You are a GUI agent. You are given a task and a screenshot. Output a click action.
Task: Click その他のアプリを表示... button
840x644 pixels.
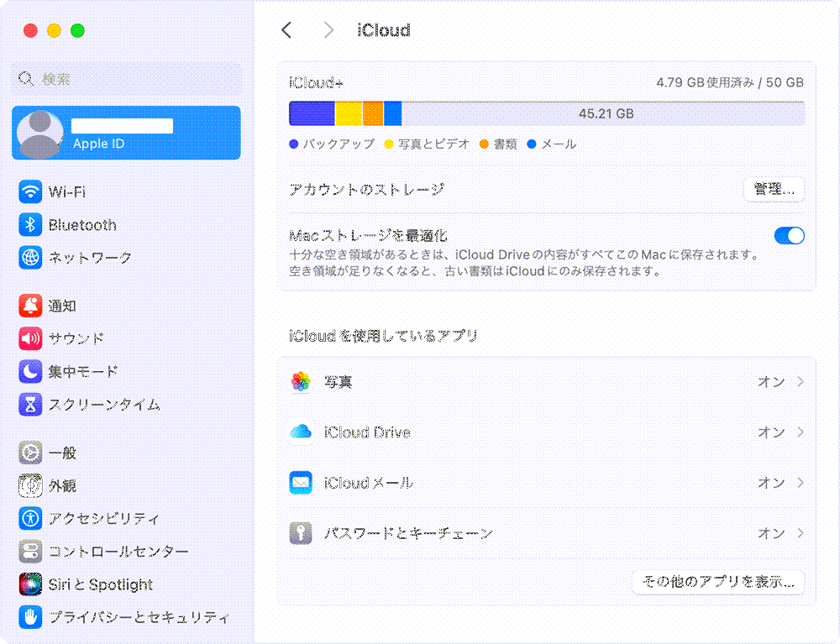pos(718,582)
